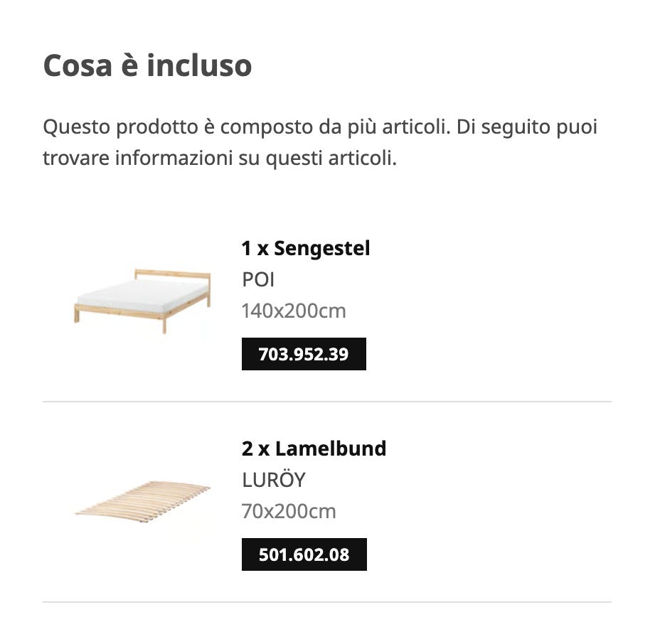Screen dimensions: 660x644
Task: Click the 70x200cm size text
Action: tap(289, 512)
